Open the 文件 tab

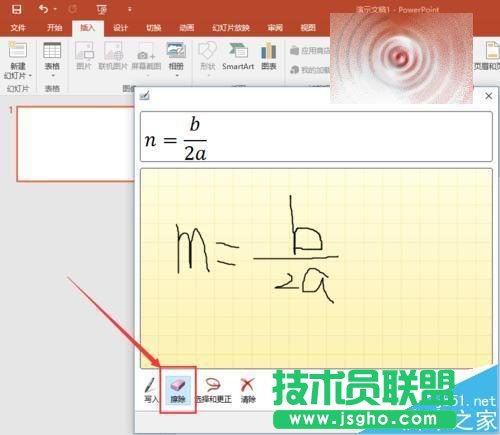[18, 28]
